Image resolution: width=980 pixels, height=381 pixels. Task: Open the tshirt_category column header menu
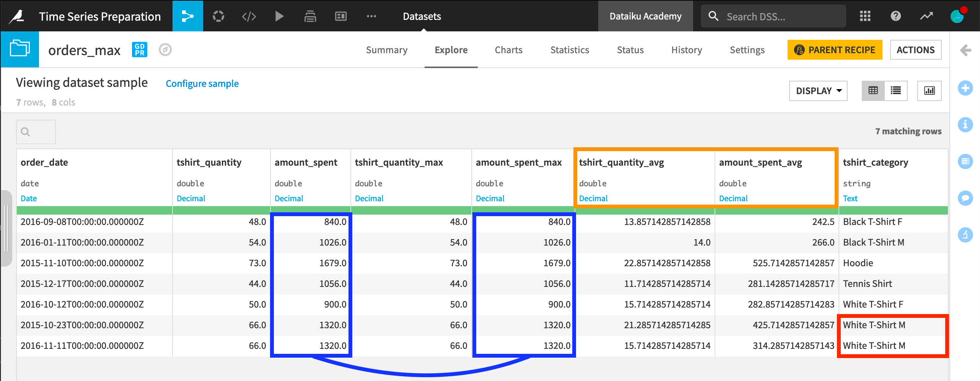[875, 163]
